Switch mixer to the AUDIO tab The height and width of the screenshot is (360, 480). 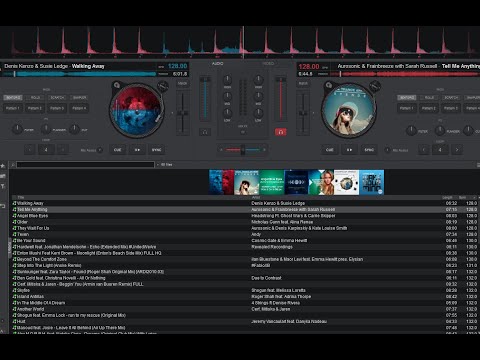click(x=218, y=63)
